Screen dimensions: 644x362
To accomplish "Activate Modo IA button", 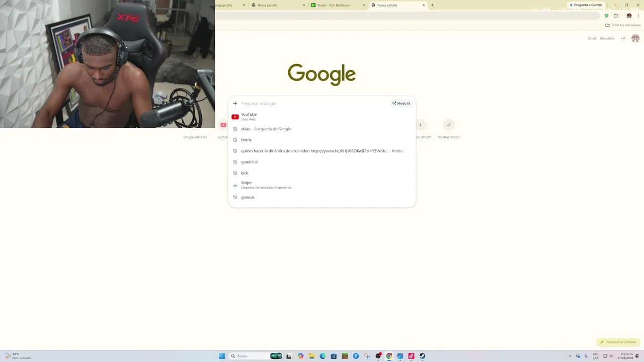I will pos(401,104).
